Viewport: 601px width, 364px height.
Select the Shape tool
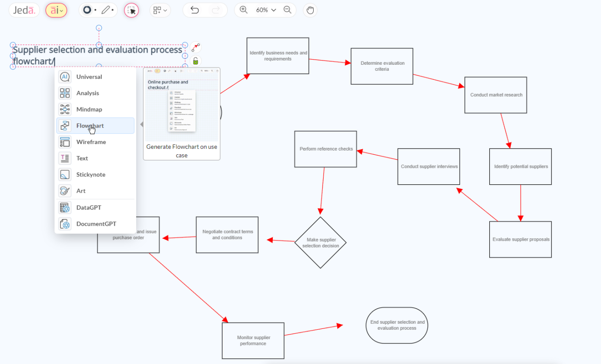click(87, 9)
